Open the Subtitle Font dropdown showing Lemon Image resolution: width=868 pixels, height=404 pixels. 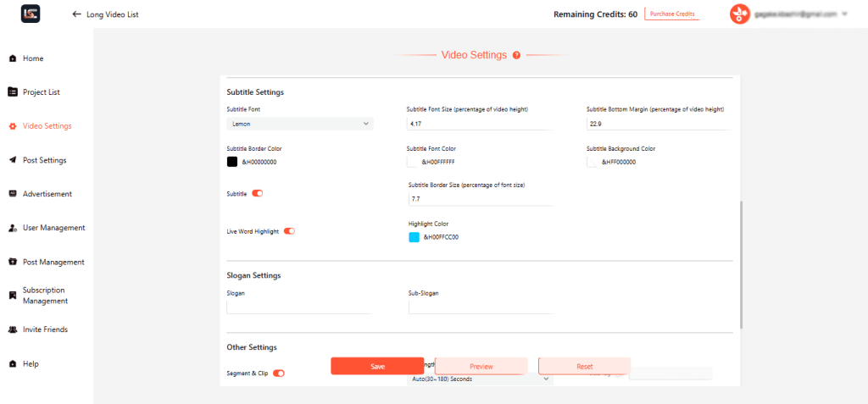(x=300, y=124)
